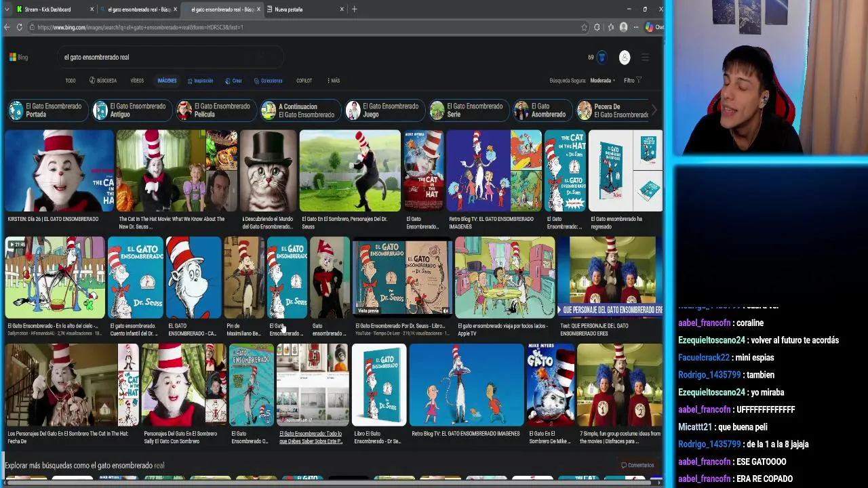The height and width of the screenshot is (488, 868).
Task: Open the 'El Gato ensombrerado ha regresado' image
Action: [625, 171]
